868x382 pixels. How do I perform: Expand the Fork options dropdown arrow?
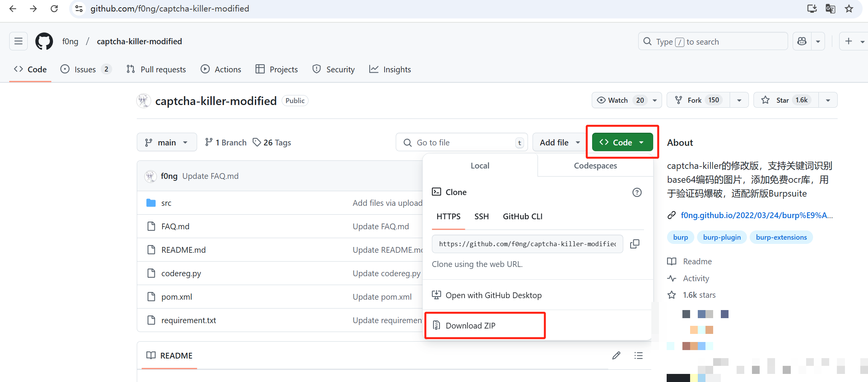[739, 100]
